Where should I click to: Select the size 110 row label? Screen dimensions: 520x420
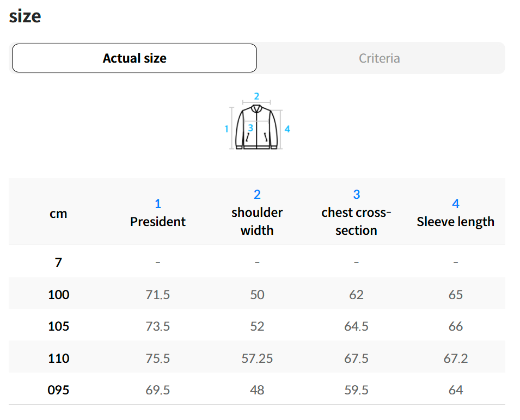pyautogui.click(x=58, y=358)
